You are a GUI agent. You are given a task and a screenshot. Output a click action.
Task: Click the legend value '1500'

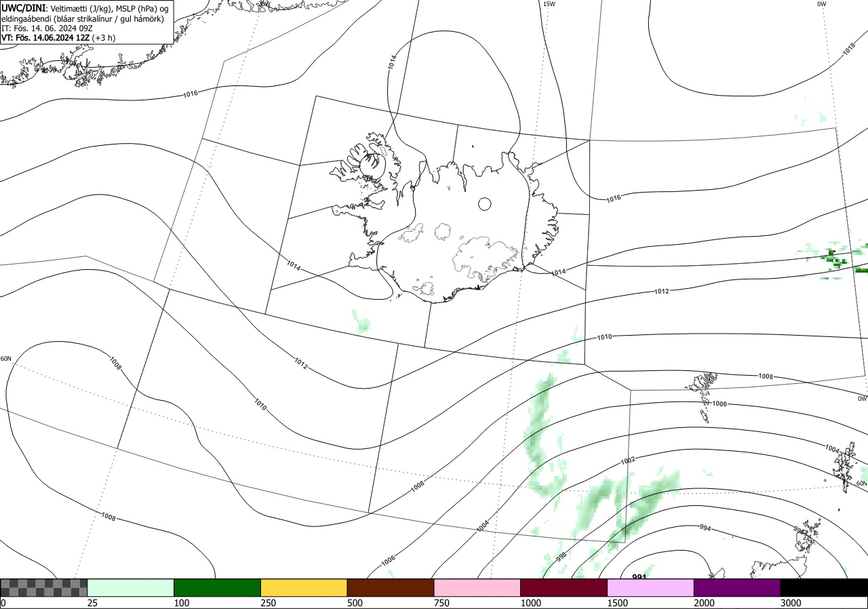pos(618,603)
